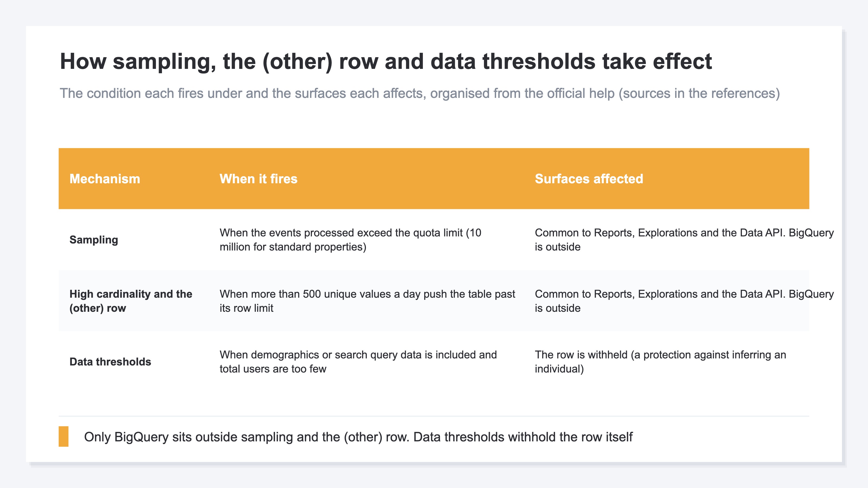Click the 500 unique values a day cell
The height and width of the screenshot is (488, 868).
(367, 301)
